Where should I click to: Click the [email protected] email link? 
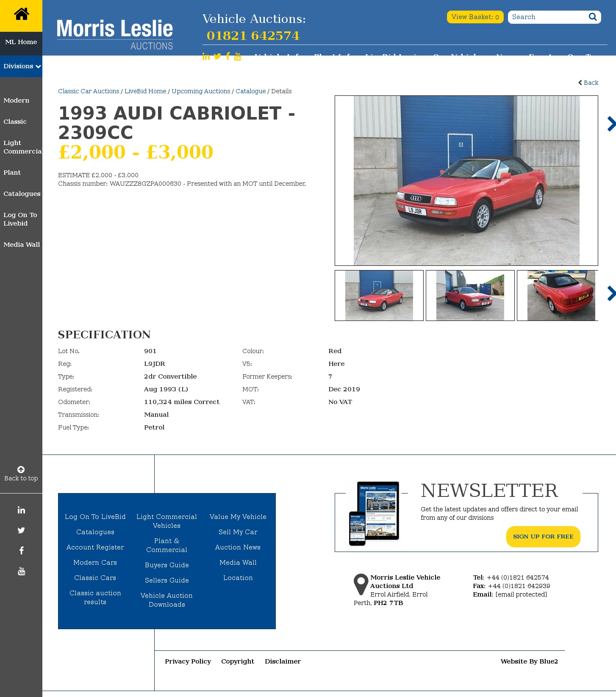[x=521, y=594]
